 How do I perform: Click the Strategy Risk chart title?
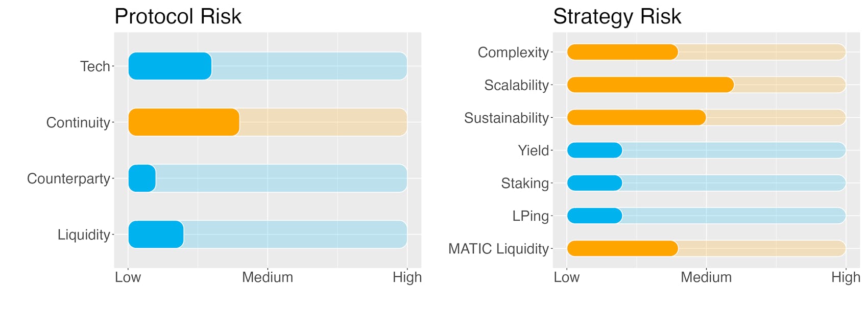(x=617, y=16)
